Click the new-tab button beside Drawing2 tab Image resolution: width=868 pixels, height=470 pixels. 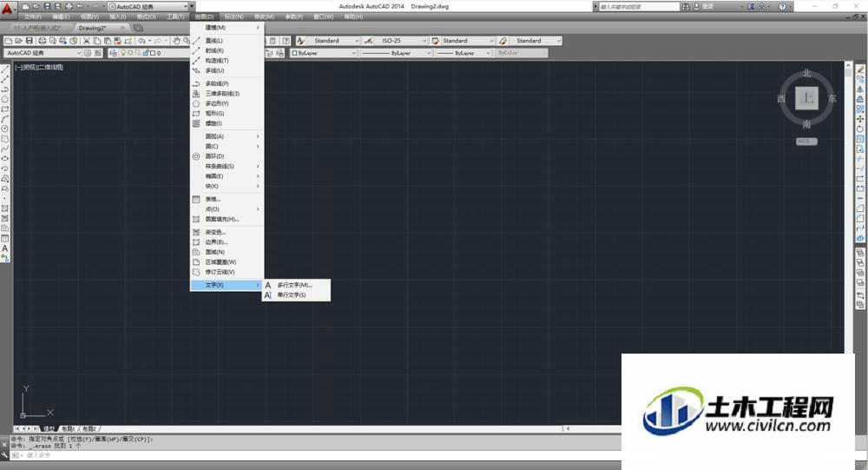pyautogui.click(x=138, y=28)
